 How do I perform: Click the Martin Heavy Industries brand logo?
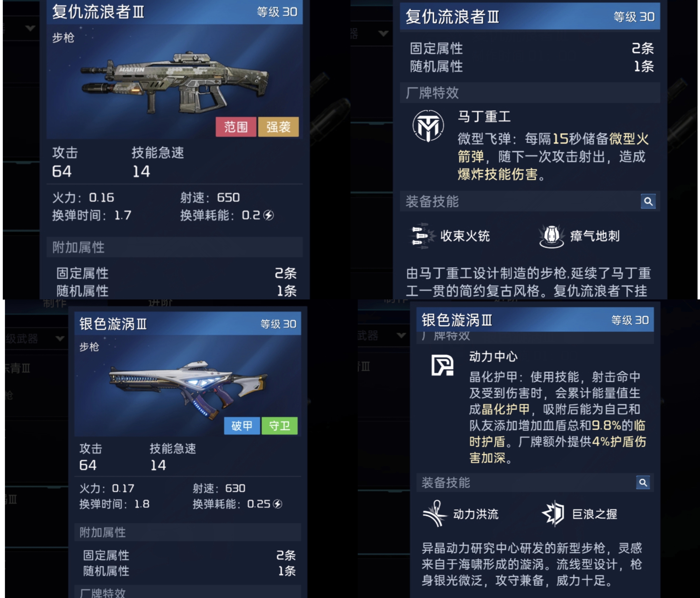[x=428, y=126]
